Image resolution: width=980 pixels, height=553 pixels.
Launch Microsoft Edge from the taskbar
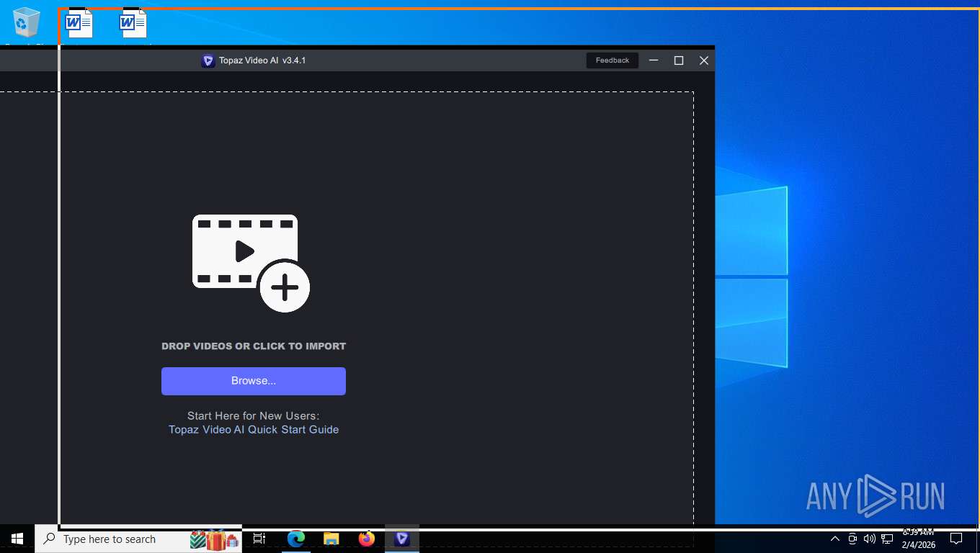pos(296,539)
